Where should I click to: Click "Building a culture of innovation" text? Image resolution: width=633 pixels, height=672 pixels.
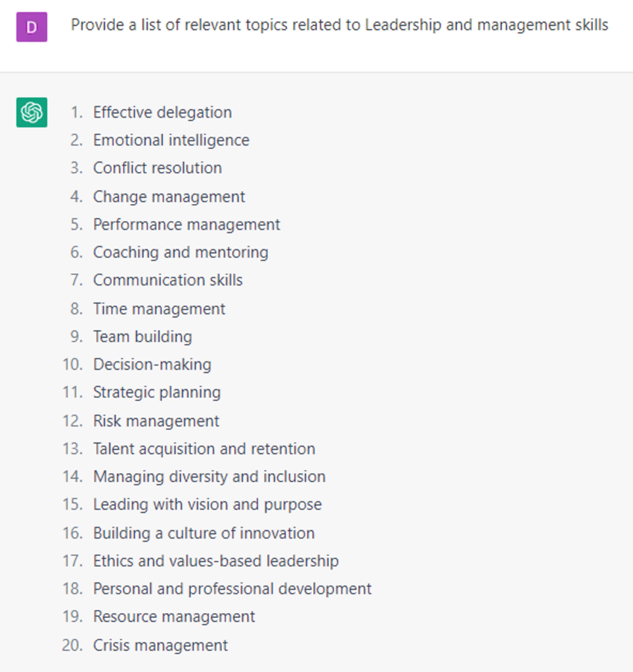coord(204,533)
